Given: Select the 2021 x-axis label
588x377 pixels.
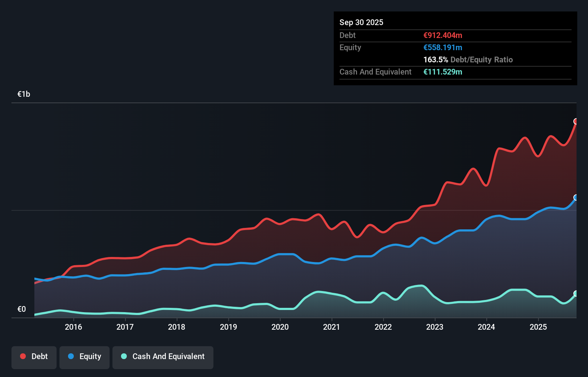Looking at the screenshot, I should pos(332,327).
